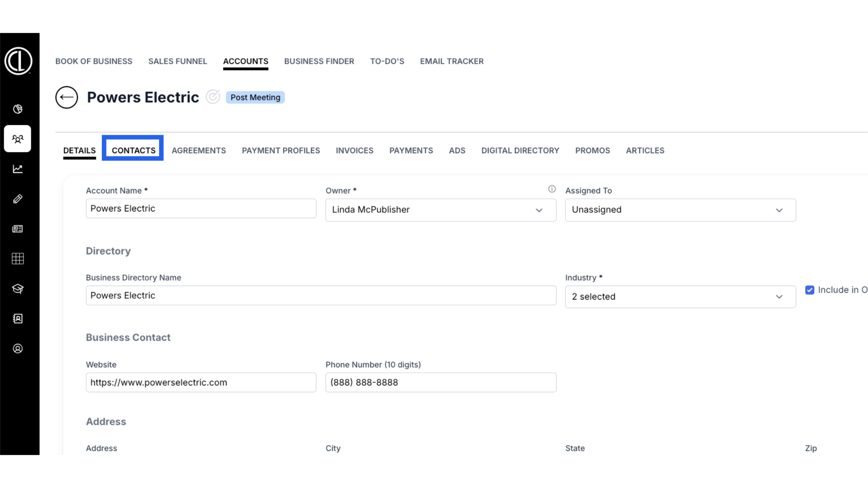Click the address book sidebar icon
Screen dimensions: 868x488
pyautogui.click(x=18, y=319)
